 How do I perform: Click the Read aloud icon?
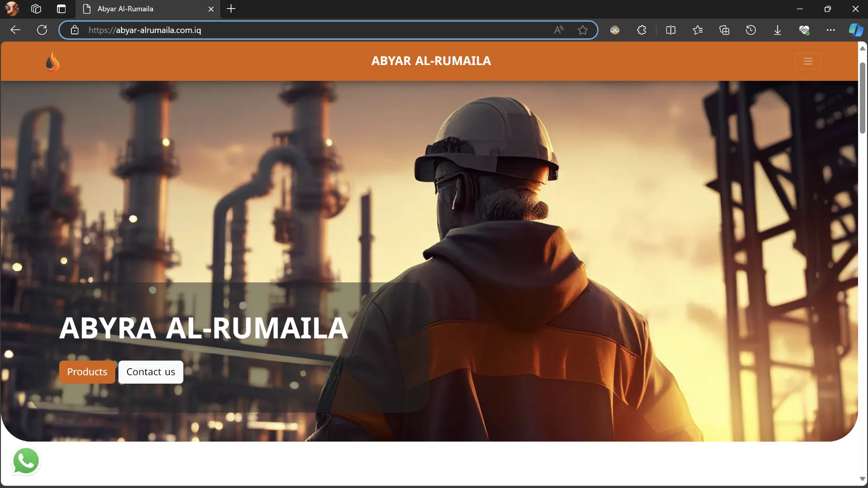click(x=559, y=30)
